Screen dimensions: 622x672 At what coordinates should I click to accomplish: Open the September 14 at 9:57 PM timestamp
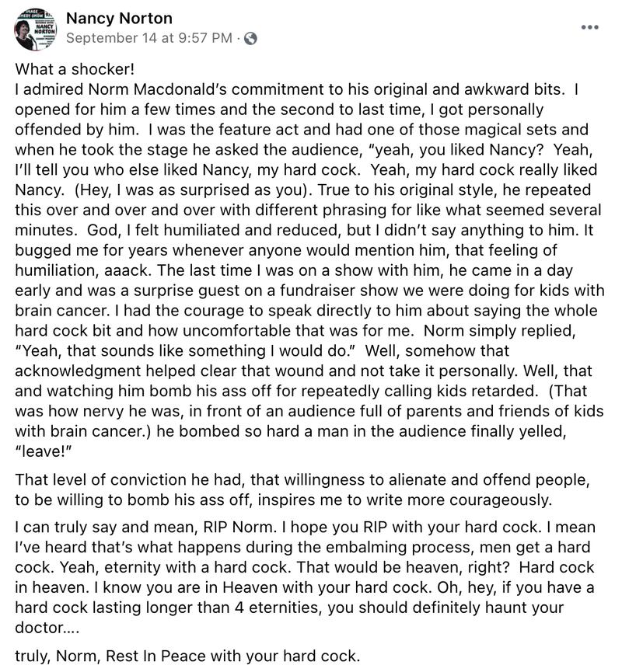tap(149, 38)
